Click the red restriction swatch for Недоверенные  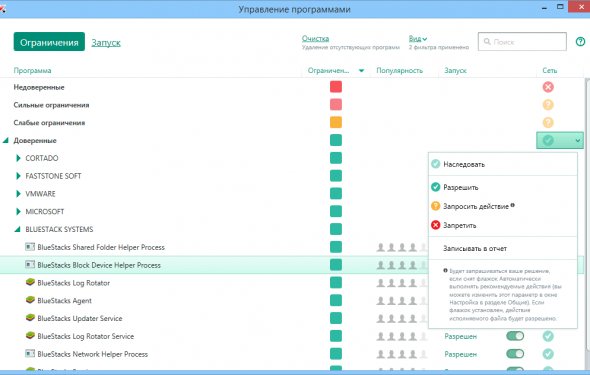tap(336, 87)
